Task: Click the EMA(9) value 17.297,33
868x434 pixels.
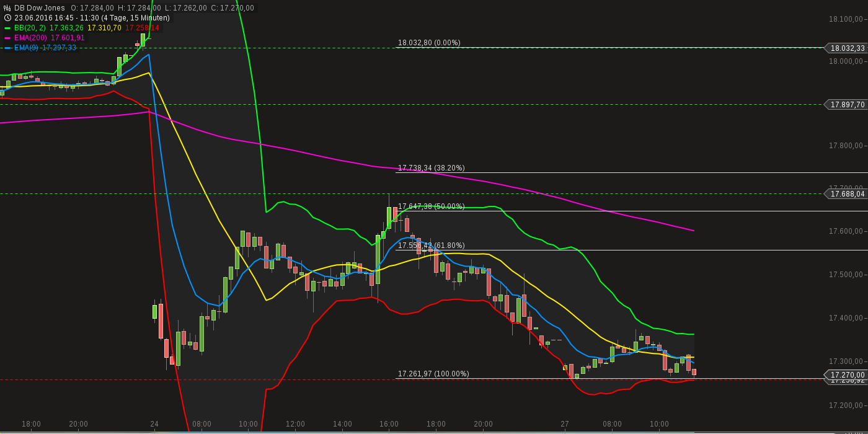Action: (59, 48)
